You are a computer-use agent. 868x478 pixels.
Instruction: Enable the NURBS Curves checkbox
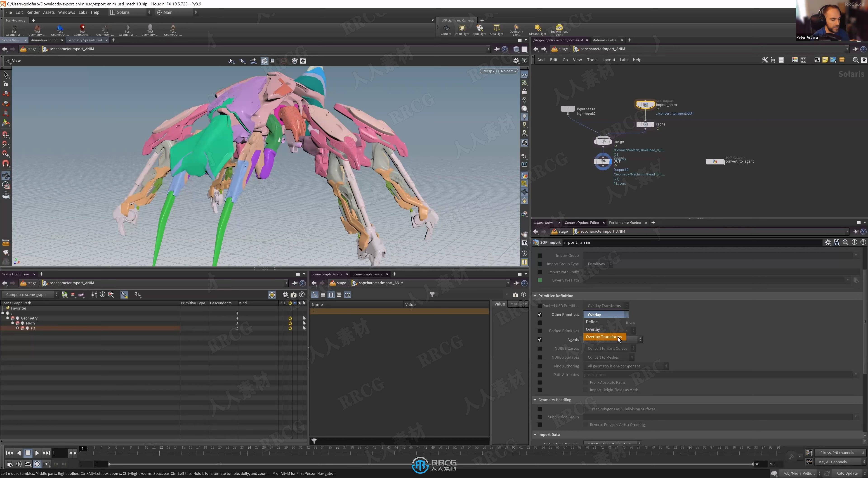540,349
